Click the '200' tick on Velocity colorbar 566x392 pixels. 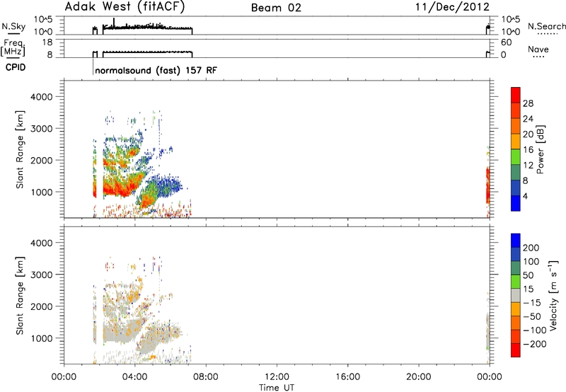[x=531, y=248]
